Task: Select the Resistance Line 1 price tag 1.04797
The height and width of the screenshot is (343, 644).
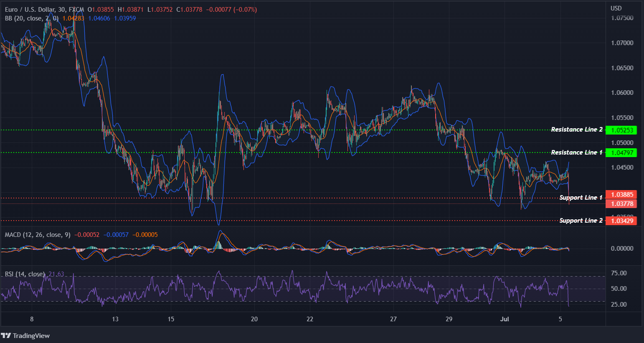Action: pyautogui.click(x=621, y=153)
